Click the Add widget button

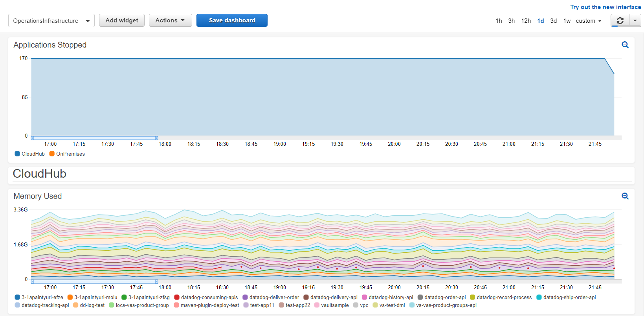pos(122,20)
